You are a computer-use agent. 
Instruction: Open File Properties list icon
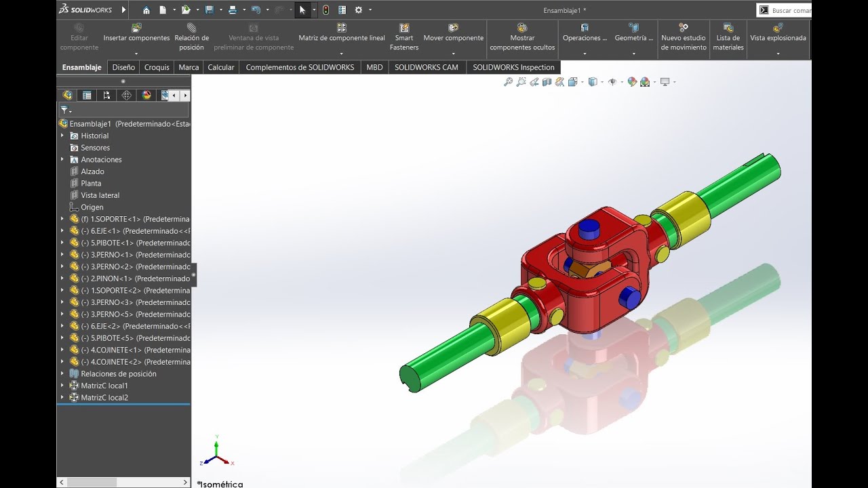coord(342,10)
